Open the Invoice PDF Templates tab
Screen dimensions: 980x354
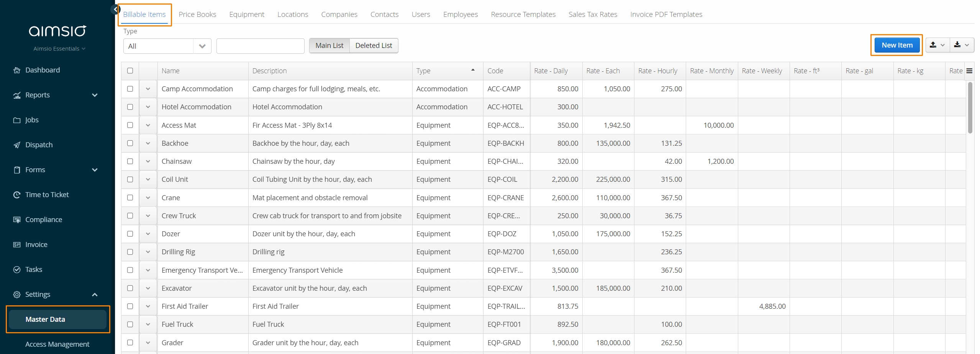pos(666,15)
